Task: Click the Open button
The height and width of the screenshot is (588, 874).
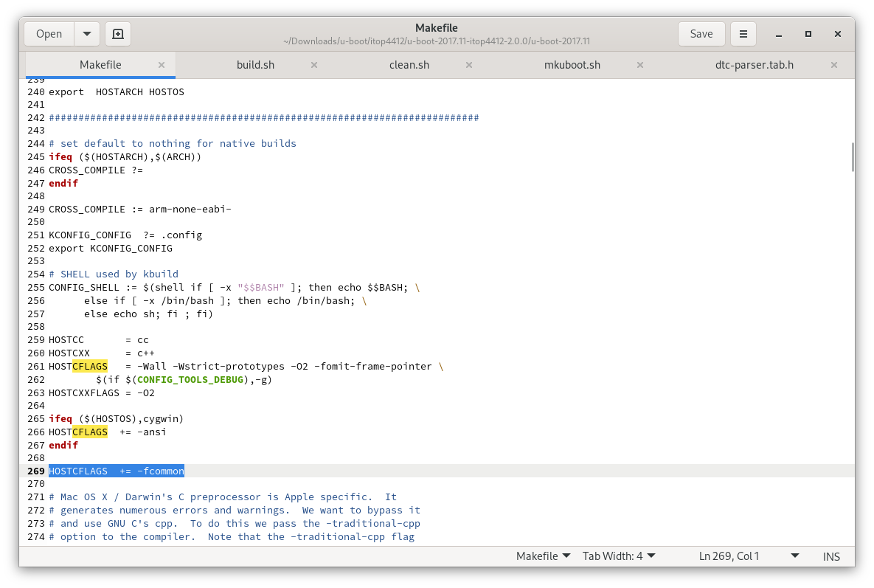Action: click(48, 33)
